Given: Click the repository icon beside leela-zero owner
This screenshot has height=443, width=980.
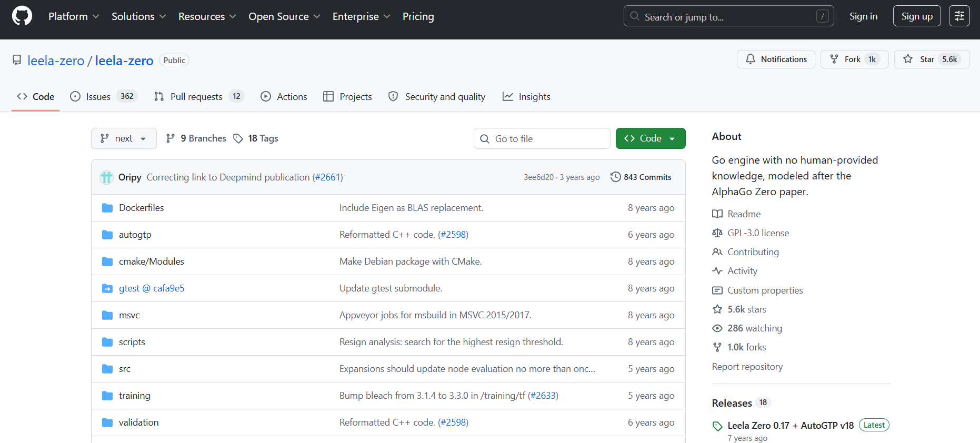Looking at the screenshot, I should pos(17,61).
